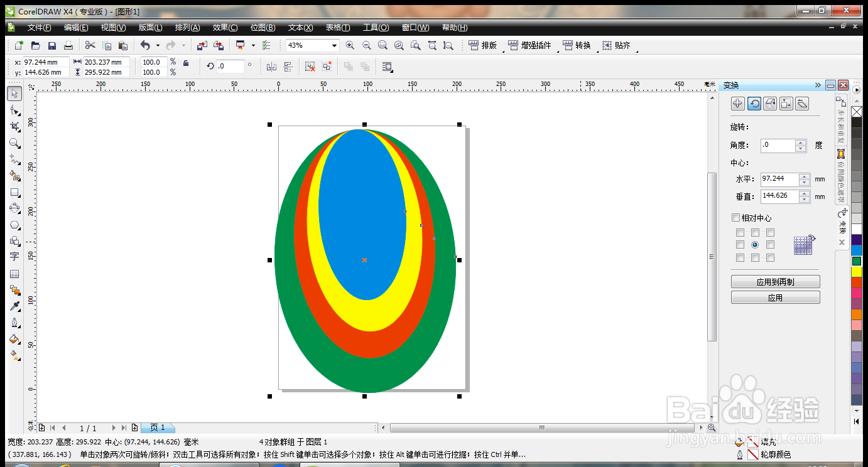
Task: Select the Crop tool
Action: (14, 126)
